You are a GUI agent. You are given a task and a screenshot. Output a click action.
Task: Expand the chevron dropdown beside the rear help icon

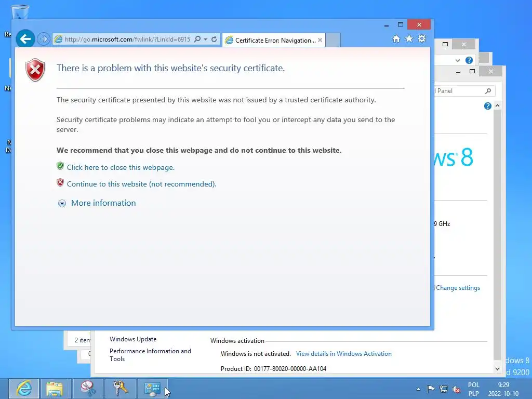pyautogui.click(x=458, y=60)
